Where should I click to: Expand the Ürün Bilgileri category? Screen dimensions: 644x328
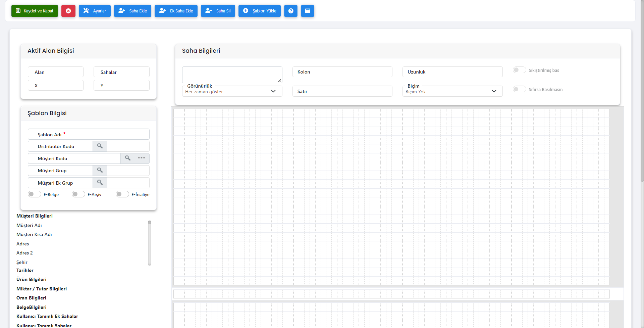coord(32,279)
